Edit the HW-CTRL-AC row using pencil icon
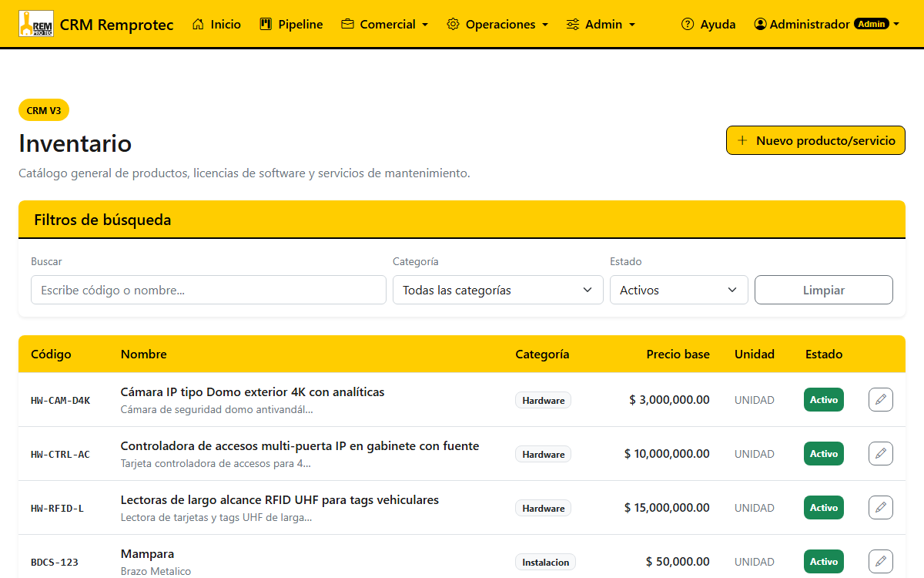 point(881,454)
